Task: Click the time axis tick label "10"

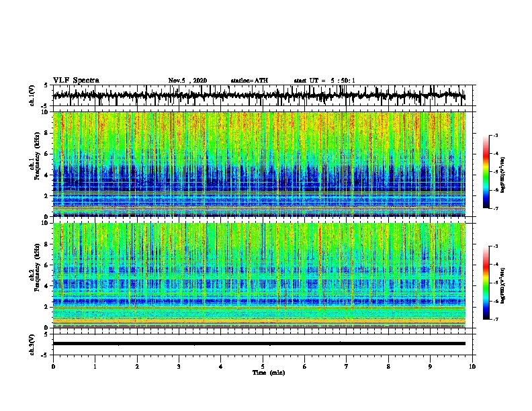Action: click(472, 367)
